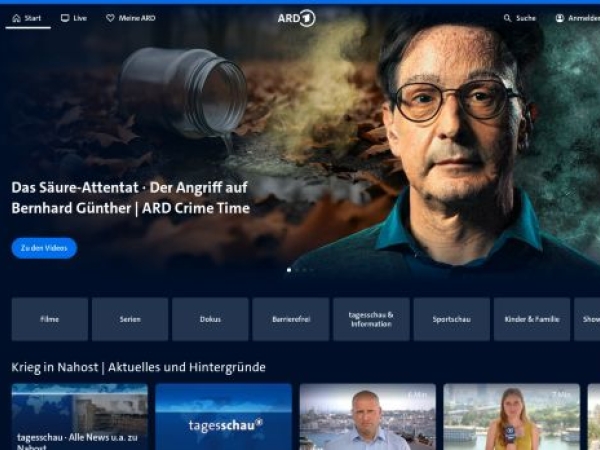The width and height of the screenshot is (600, 450).
Task: Click the user account icon
Action: tap(560, 18)
